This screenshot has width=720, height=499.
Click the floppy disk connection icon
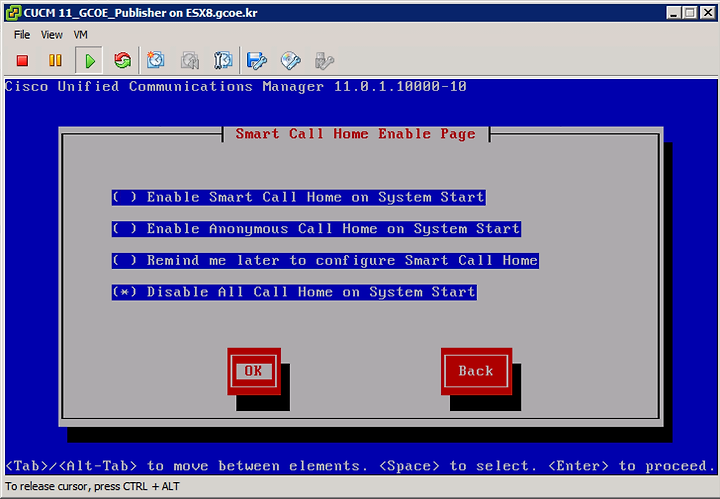[256, 60]
